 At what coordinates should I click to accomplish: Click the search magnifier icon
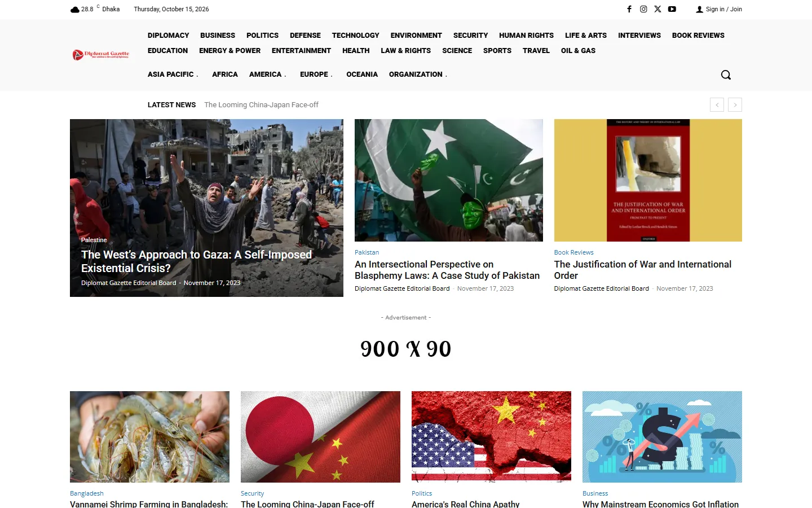[726, 75]
